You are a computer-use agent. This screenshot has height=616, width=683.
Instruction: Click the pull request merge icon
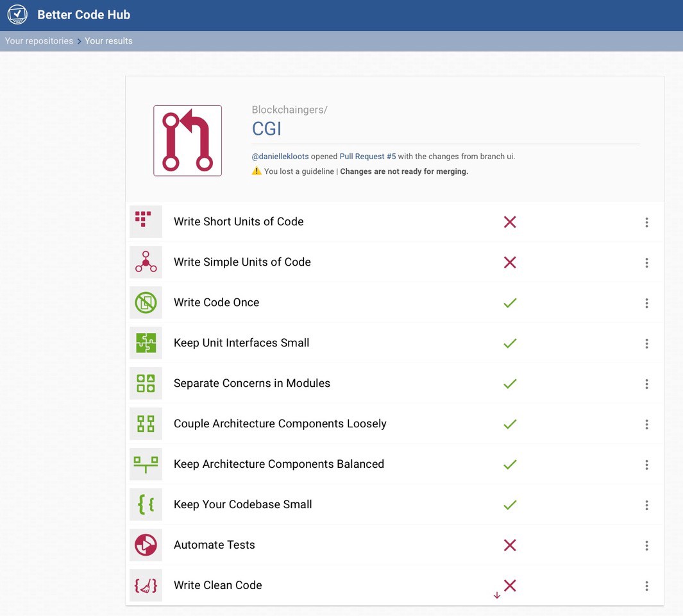click(187, 141)
